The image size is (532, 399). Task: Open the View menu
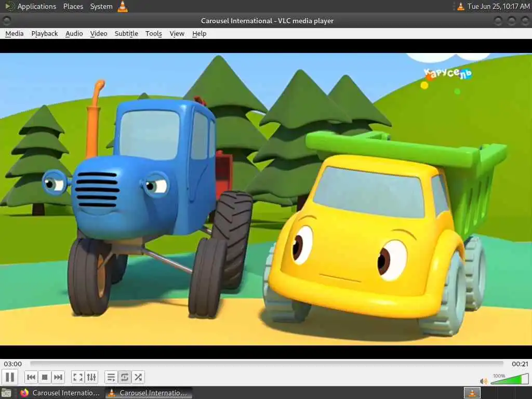[x=177, y=34]
